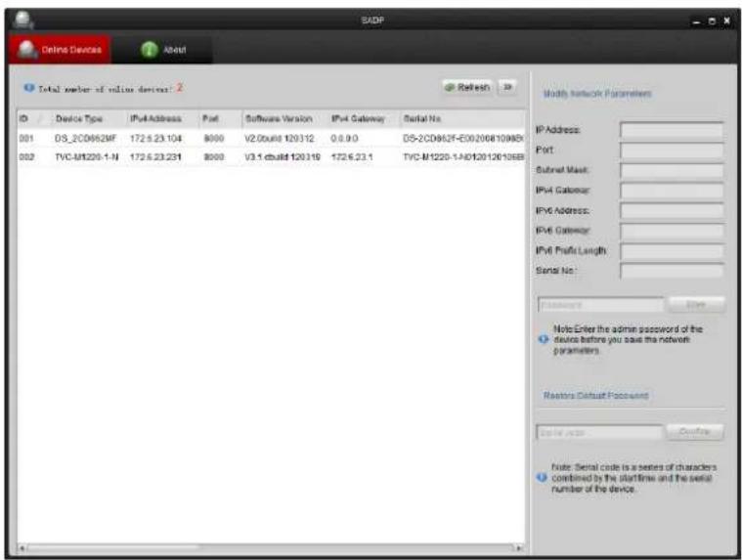Focus the Serial No. field in the side panel
The width and height of the screenshot is (742, 560).
coord(672,271)
